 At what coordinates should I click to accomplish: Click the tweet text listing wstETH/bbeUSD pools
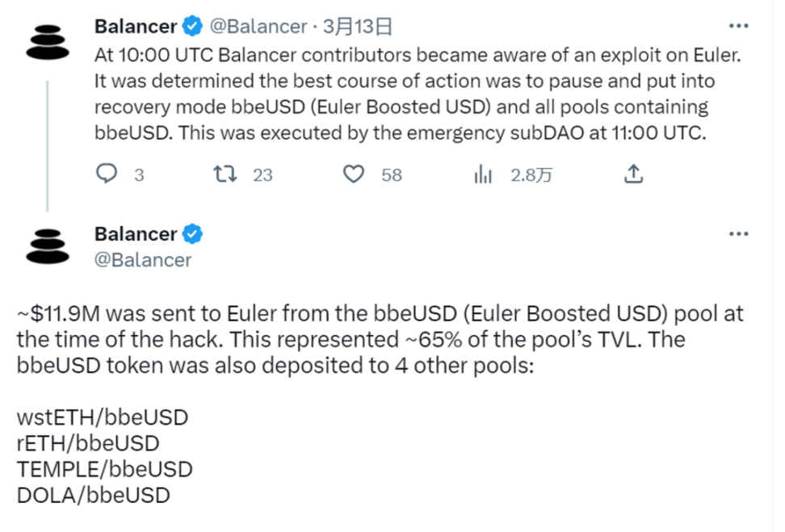pos(103,418)
